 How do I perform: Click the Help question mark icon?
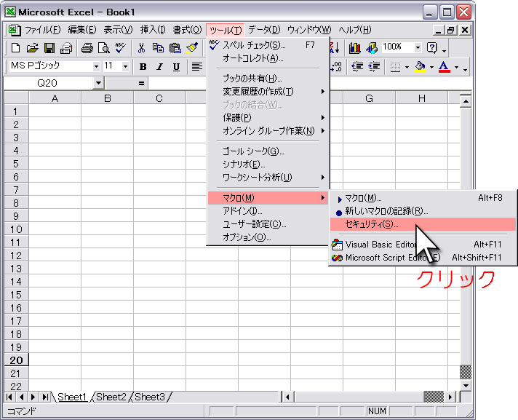(x=431, y=48)
